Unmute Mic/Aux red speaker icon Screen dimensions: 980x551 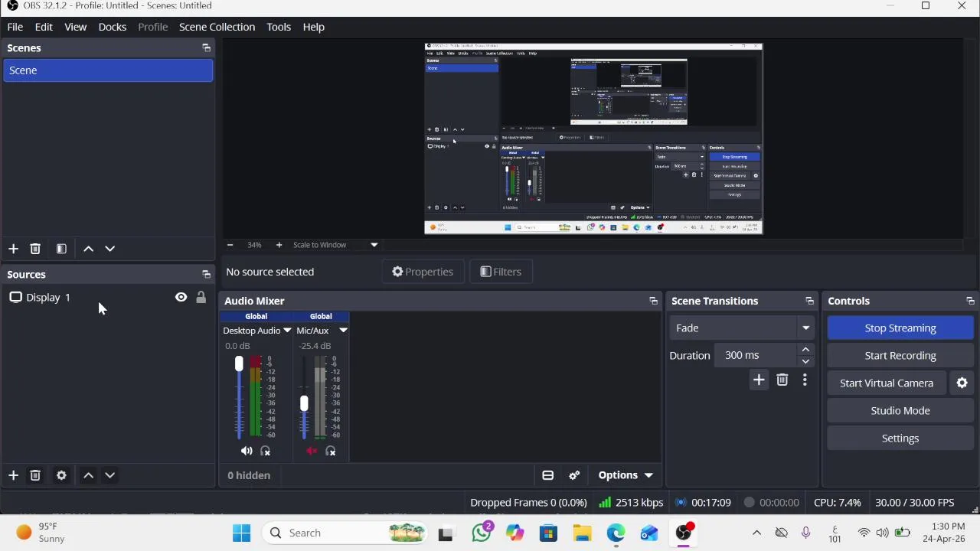coord(312,452)
